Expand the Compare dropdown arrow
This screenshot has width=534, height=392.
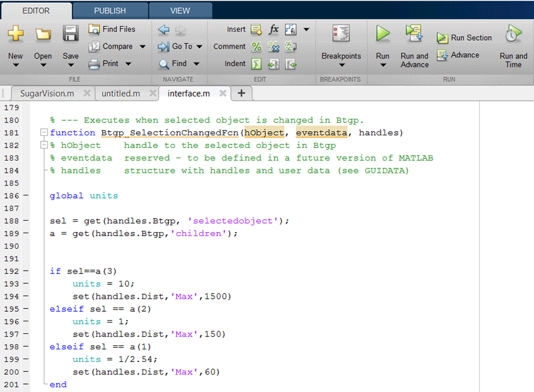pos(142,47)
